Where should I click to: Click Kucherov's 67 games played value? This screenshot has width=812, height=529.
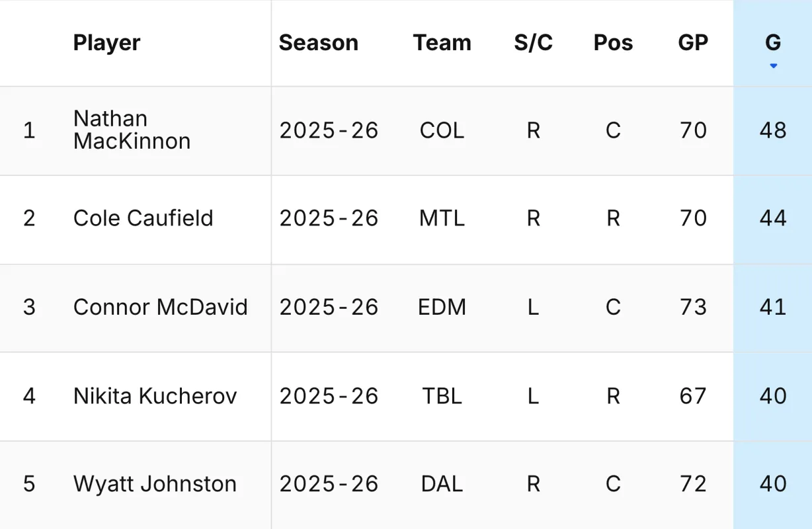pos(693,396)
